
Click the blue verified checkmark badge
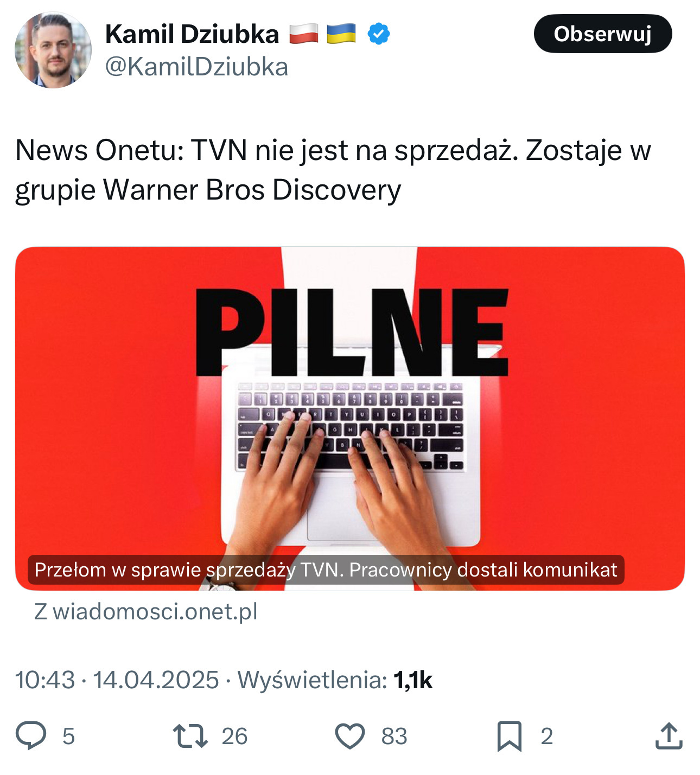tap(378, 34)
